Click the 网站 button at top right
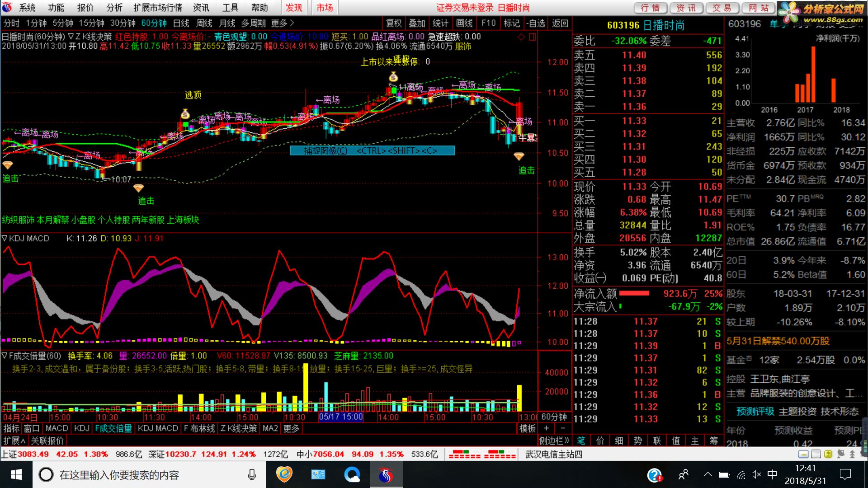 point(758,8)
